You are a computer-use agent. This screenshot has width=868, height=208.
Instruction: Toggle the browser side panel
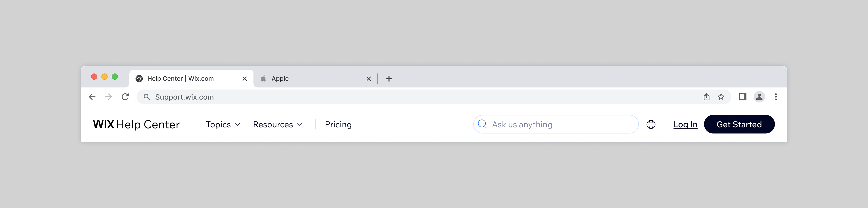(742, 97)
